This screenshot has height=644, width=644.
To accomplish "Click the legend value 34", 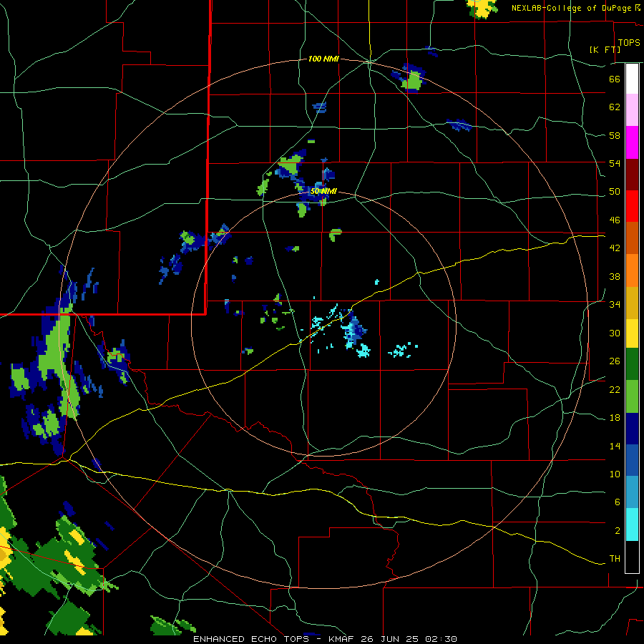I will pyautogui.click(x=615, y=305).
